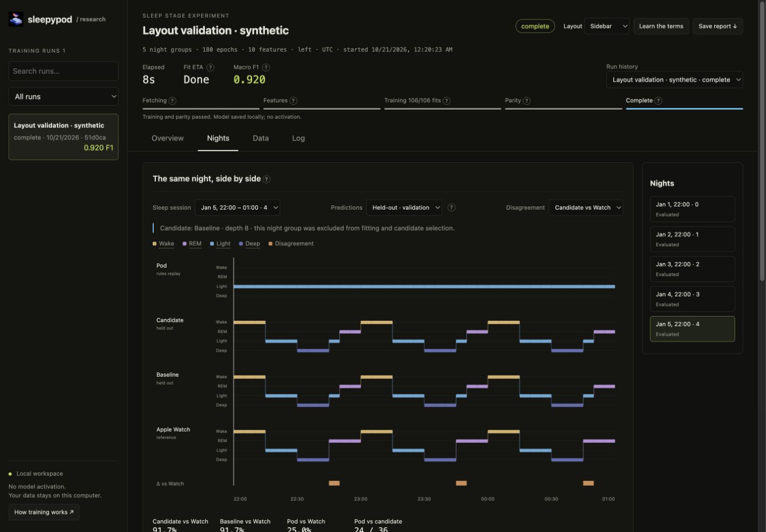
Task: Click the Macro F1 value 0.920
Action: point(249,80)
